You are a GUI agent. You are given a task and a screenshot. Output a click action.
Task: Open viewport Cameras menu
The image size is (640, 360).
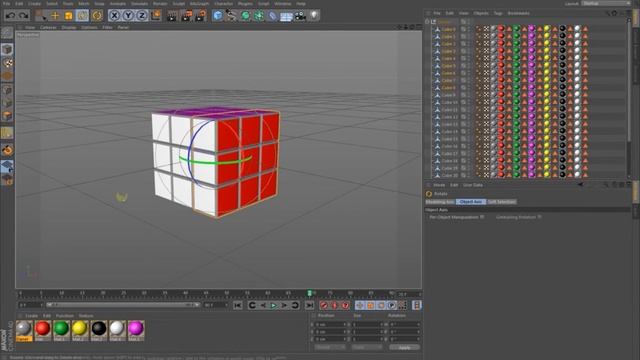coord(48,27)
